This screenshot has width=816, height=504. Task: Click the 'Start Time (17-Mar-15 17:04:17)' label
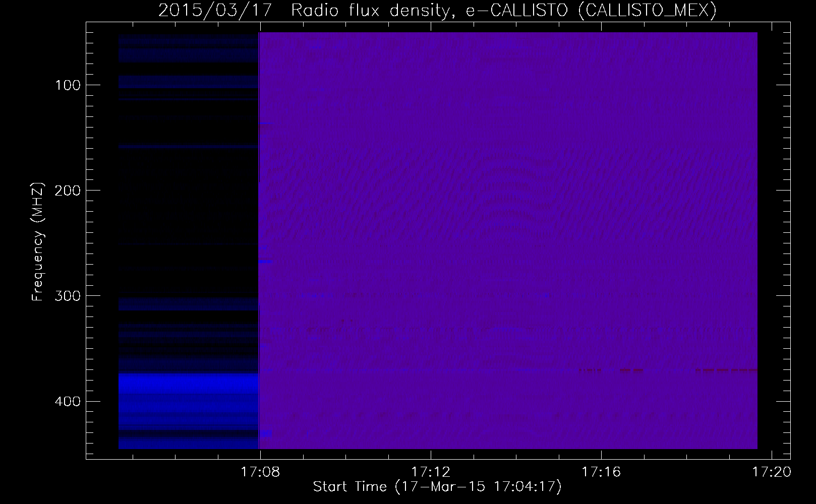point(437,487)
